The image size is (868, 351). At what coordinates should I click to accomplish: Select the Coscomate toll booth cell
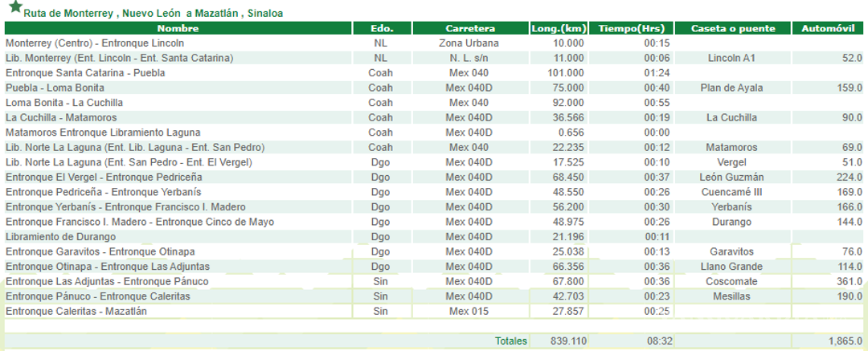pos(732,282)
